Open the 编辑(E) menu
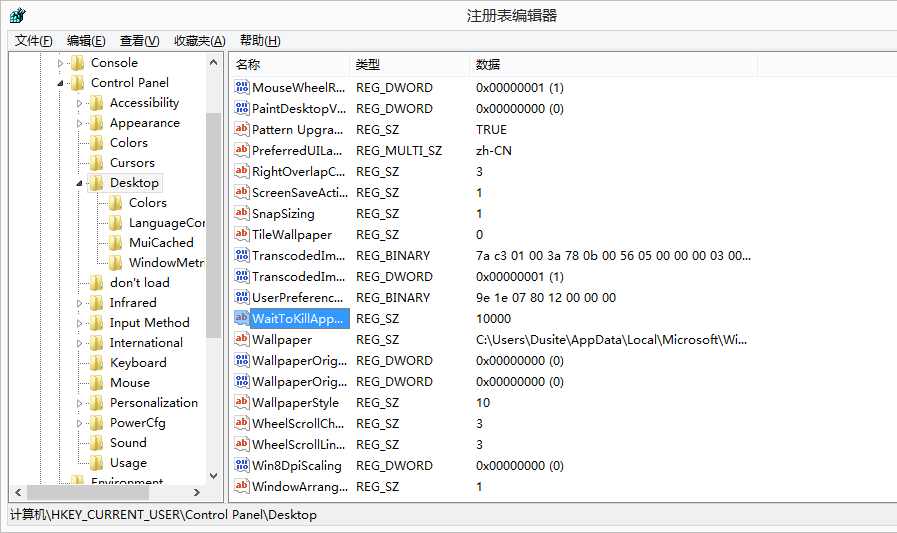 pyautogui.click(x=86, y=41)
